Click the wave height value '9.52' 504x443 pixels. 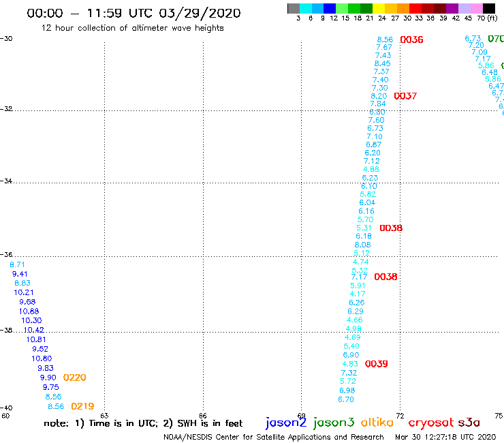point(40,349)
